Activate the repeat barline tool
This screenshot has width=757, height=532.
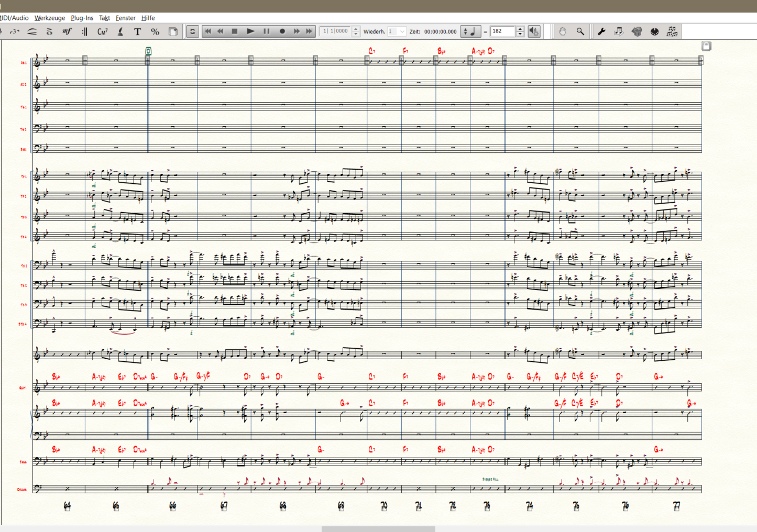coord(84,31)
